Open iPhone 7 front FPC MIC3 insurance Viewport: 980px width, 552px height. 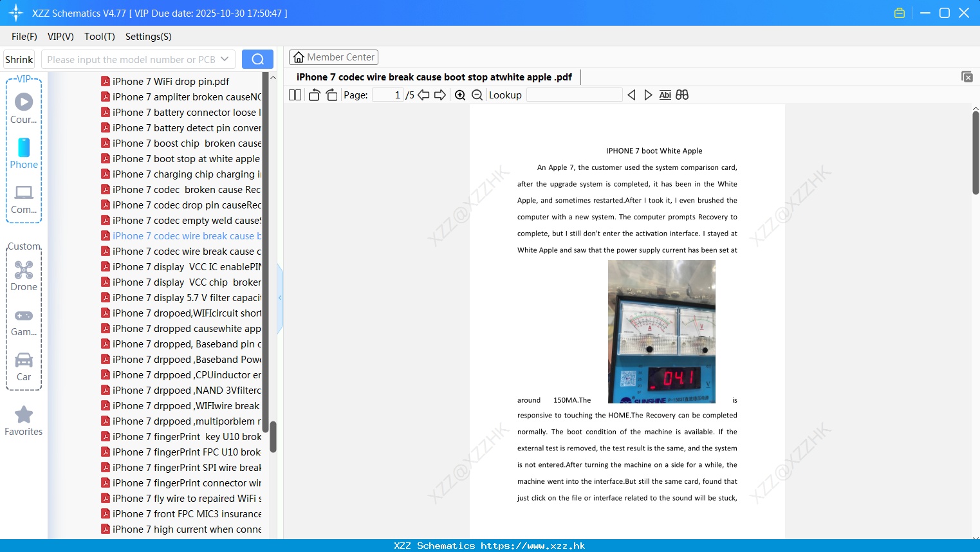pyautogui.click(x=180, y=513)
